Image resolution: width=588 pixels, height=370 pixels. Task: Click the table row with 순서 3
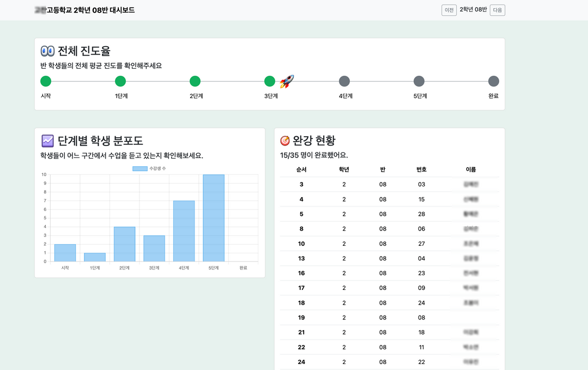(x=389, y=184)
